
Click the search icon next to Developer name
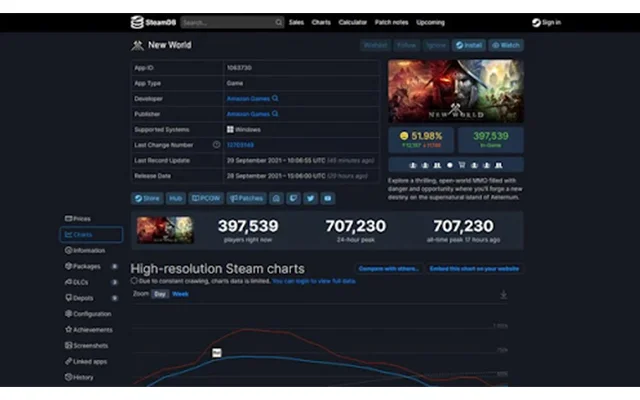(x=275, y=98)
